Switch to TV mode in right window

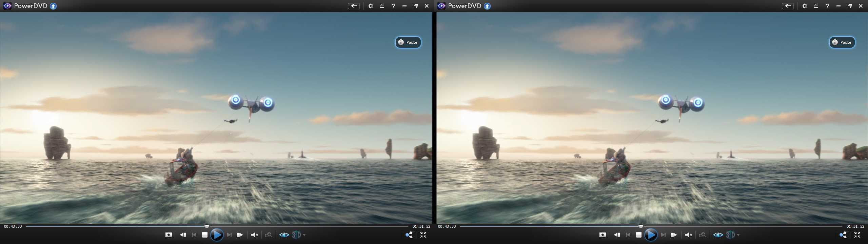pyautogui.click(x=816, y=6)
